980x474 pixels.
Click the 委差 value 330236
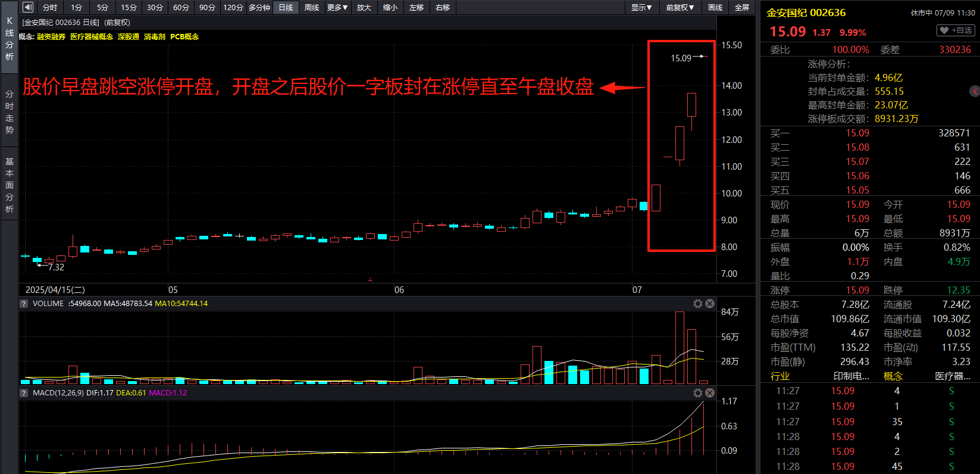point(955,50)
